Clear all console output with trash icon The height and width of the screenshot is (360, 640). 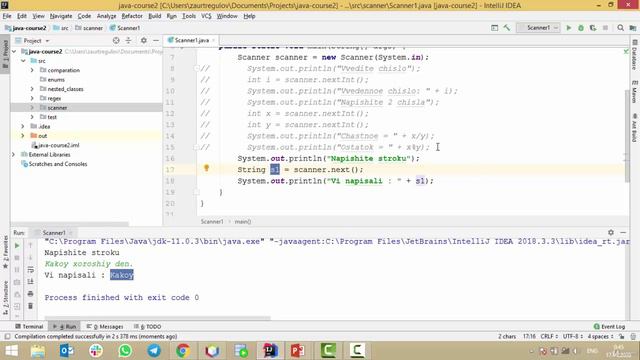31,306
